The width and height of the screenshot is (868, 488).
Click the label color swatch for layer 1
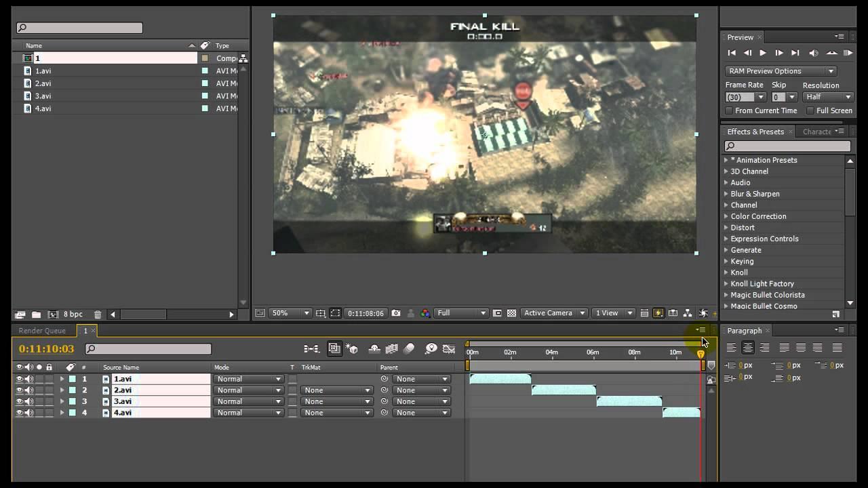(72, 379)
